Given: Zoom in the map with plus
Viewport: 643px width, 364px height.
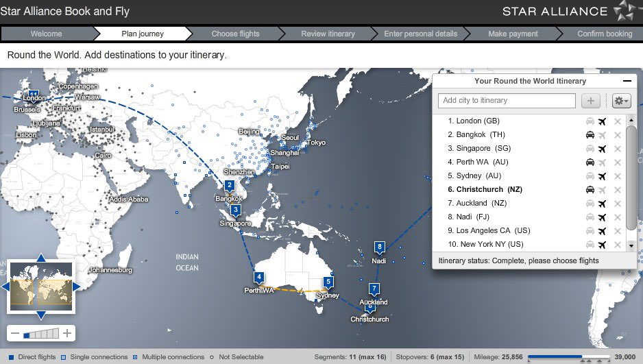Looking at the screenshot, I should pyautogui.click(x=67, y=333).
